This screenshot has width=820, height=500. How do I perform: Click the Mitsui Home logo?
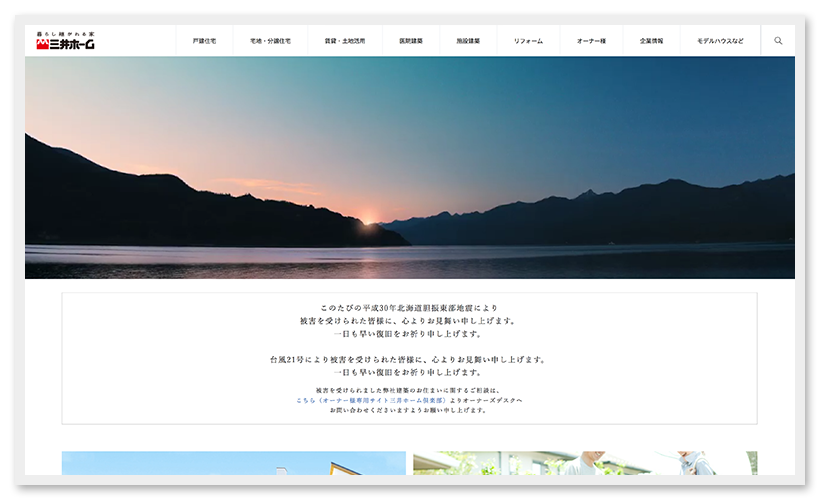pos(68,43)
